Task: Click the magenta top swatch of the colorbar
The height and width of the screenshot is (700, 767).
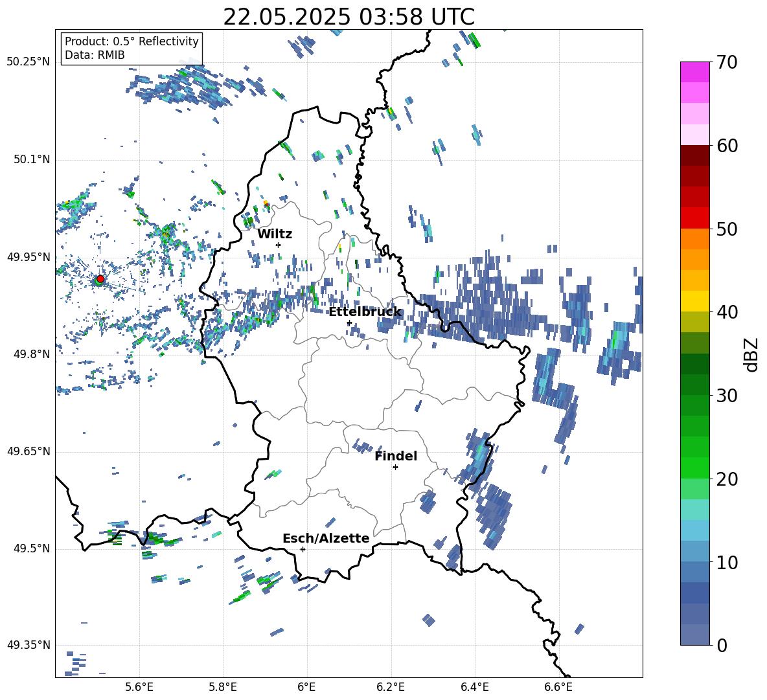Action: click(694, 72)
